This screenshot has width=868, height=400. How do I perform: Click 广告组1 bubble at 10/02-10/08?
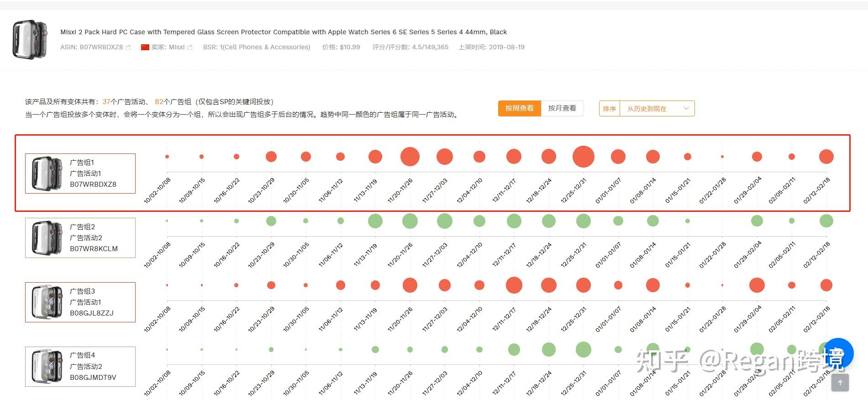[167, 157]
